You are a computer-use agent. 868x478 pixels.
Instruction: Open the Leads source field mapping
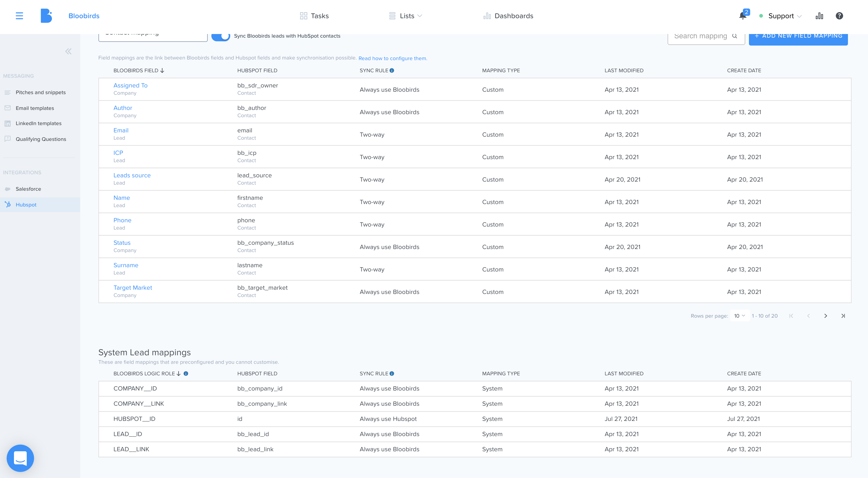(132, 176)
